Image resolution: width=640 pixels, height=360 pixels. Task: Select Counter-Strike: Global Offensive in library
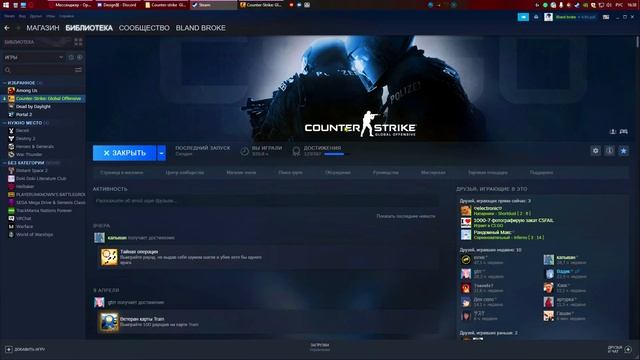(x=48, y=98)
